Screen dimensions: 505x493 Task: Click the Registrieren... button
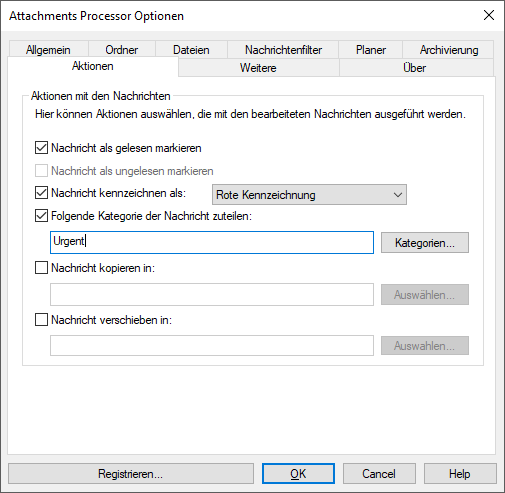tap(131, 474)
